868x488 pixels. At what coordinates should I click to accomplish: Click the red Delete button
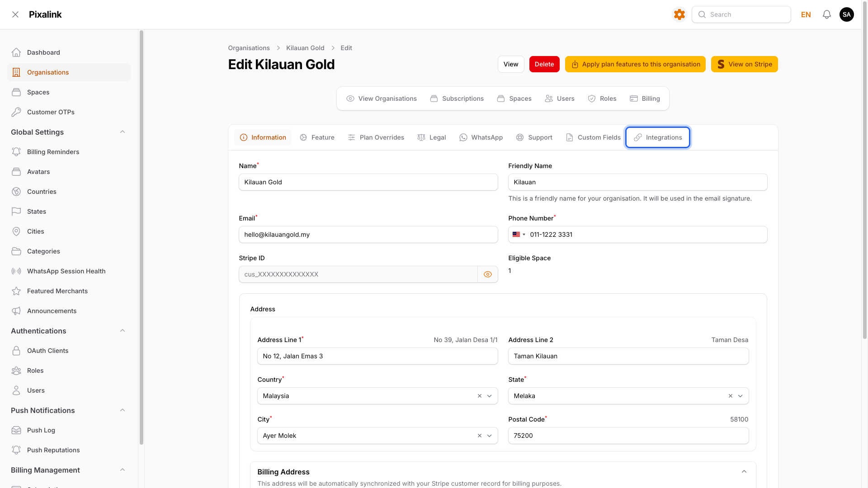click(544, 64)
